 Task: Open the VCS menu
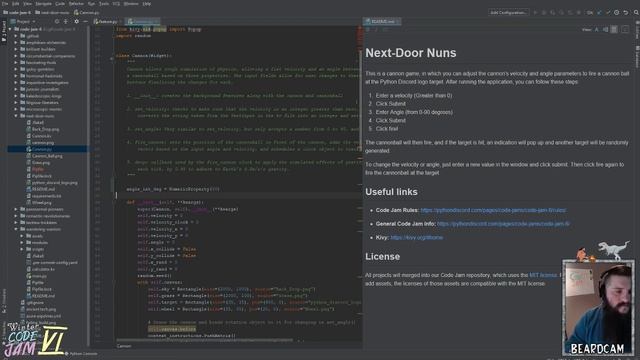(x=116, y=4)
